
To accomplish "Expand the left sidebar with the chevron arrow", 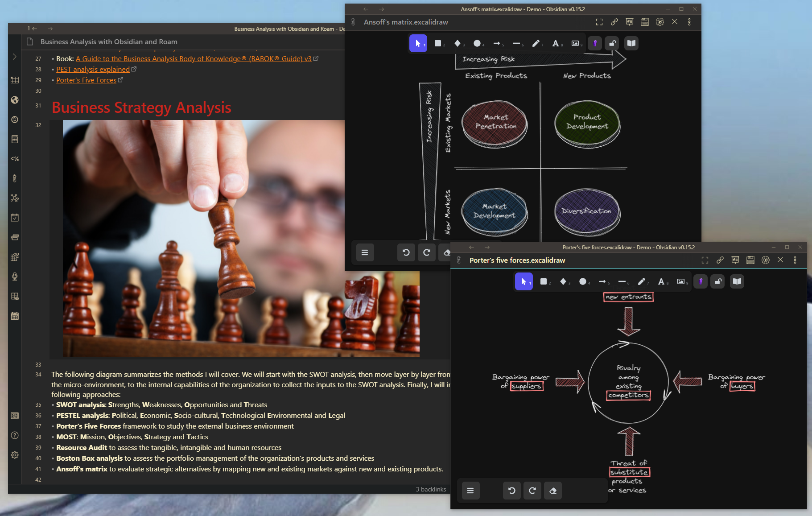I will 15,57.
